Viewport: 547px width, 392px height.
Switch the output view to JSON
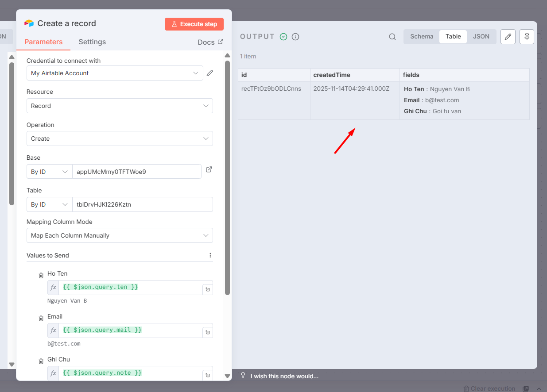coord(481,37)
